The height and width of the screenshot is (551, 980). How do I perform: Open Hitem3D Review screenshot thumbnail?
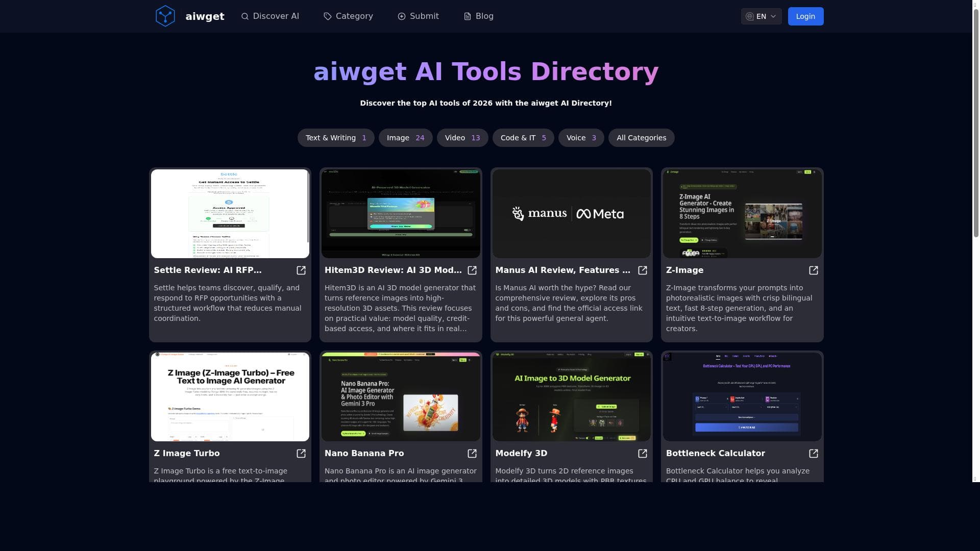click(401, 214)
